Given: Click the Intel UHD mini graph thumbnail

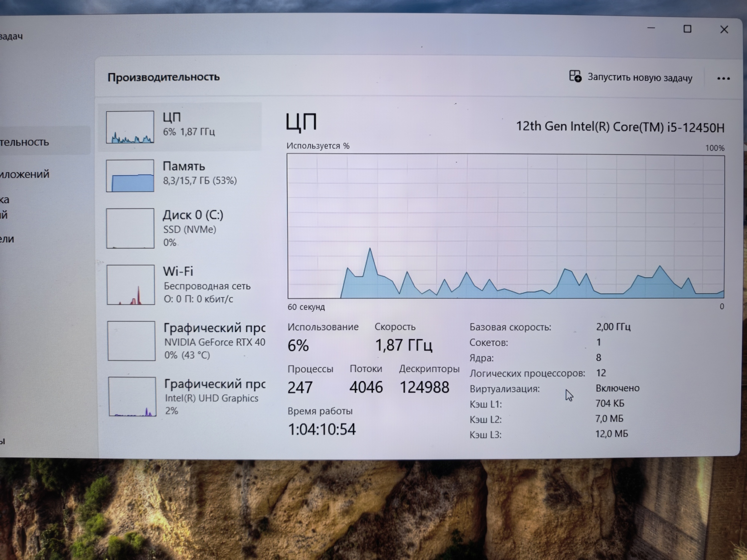Looking at the screenshot, I should point(132,396).
